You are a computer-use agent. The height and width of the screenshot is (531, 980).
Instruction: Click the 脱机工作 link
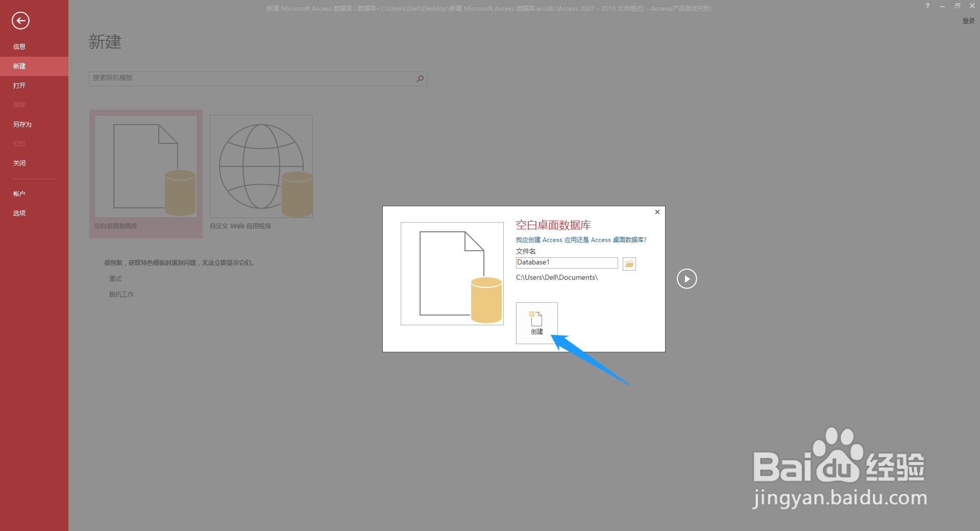pyautogui.click(x=121, y=295)
